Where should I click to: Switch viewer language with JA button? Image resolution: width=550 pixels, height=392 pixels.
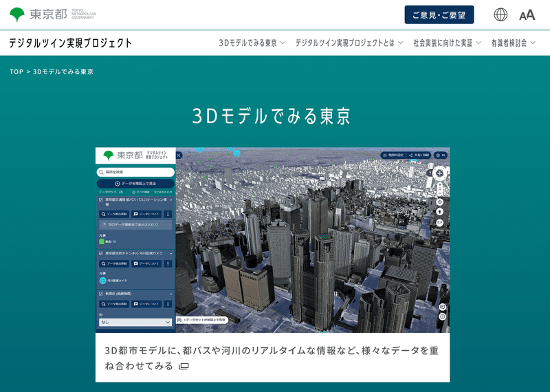tap(441, 155)
